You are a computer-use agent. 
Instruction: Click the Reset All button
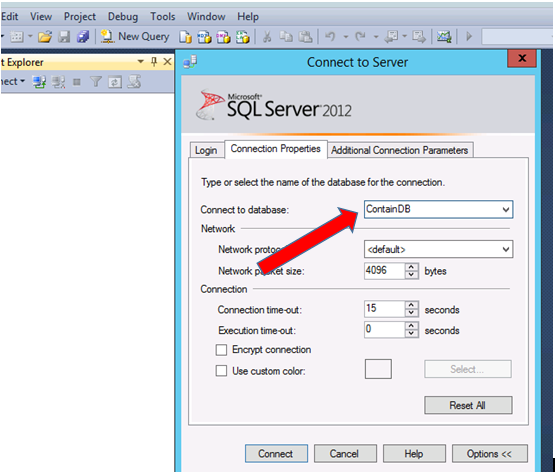[468, 405]
